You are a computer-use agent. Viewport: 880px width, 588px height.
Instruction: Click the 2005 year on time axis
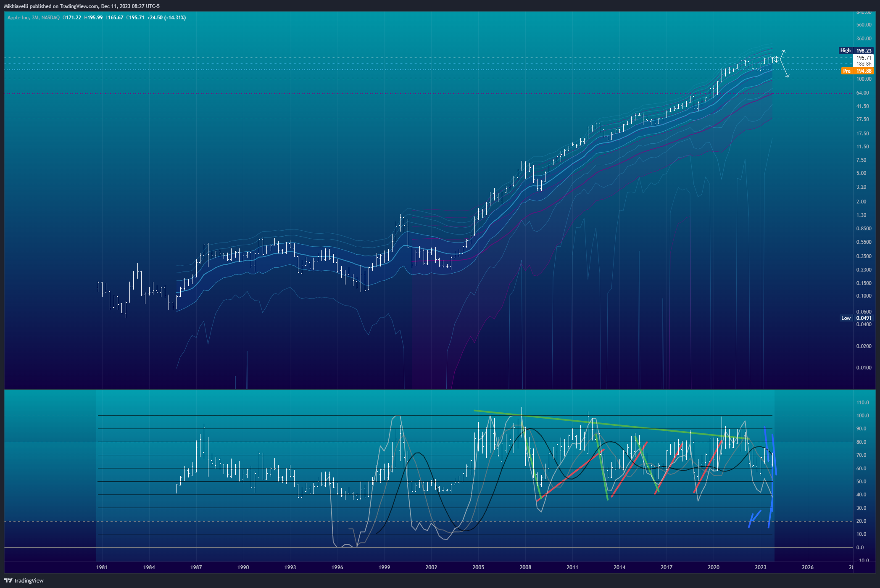pos(479,567)
